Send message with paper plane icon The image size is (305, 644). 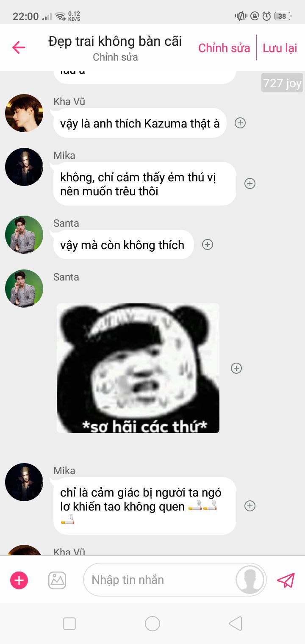pyautogui.click(x=286, y=580)
